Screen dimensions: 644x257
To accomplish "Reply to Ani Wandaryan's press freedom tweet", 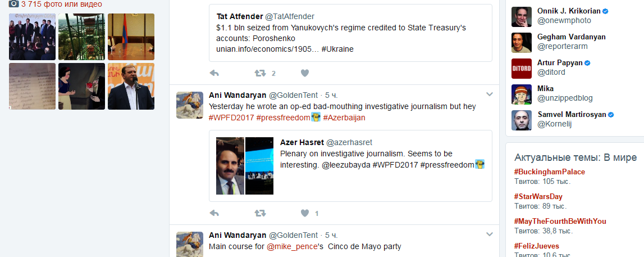I will 214,213.
